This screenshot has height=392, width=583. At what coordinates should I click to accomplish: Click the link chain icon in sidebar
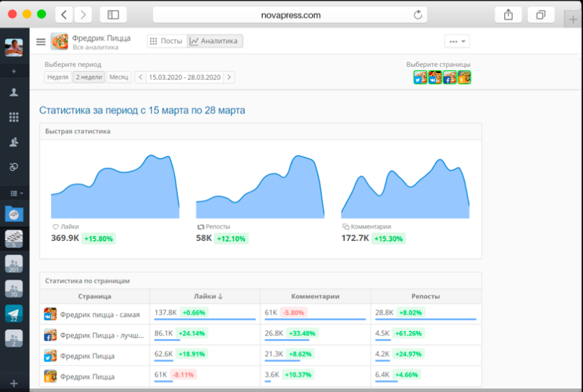(x=14, y=167)
